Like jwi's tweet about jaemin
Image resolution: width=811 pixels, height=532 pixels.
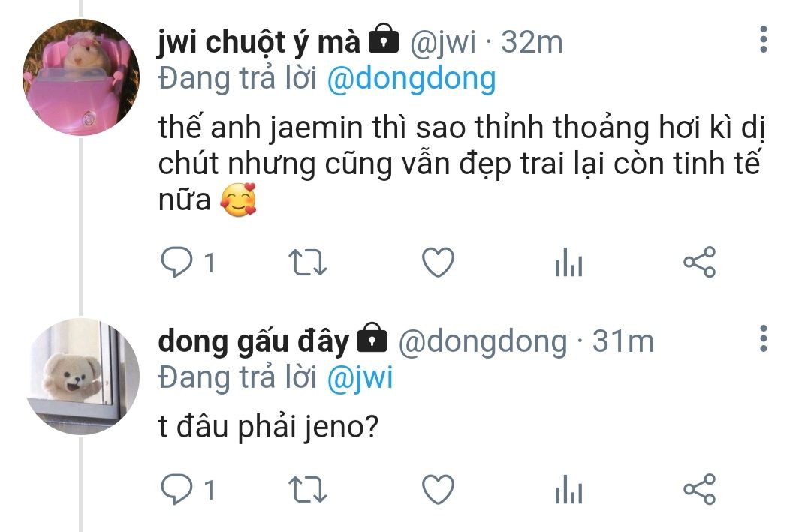click(x=438, y=262)
